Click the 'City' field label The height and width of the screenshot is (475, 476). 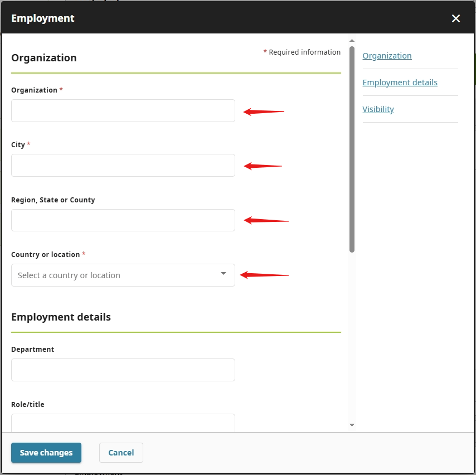(18, 144)
